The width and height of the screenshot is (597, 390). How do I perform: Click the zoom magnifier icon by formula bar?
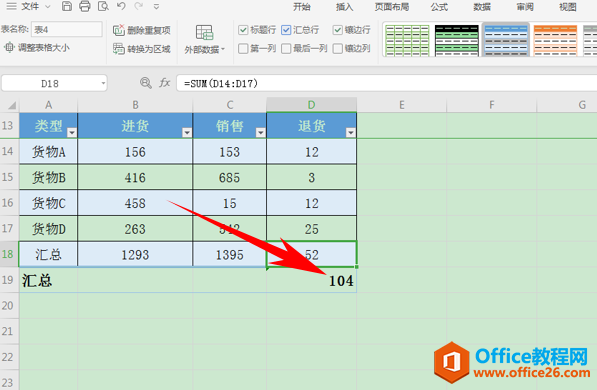tap(145, 83)
